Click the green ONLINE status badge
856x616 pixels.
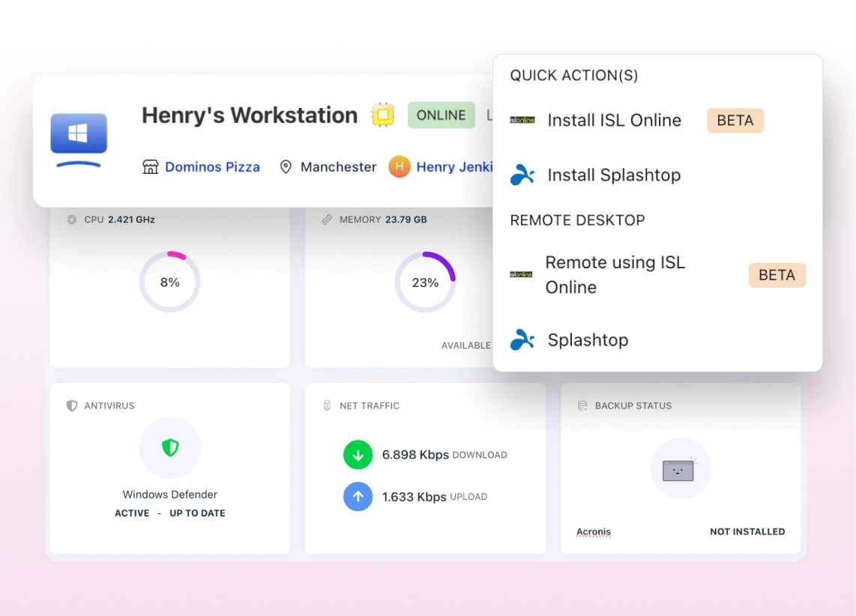[x=441, y=115]
